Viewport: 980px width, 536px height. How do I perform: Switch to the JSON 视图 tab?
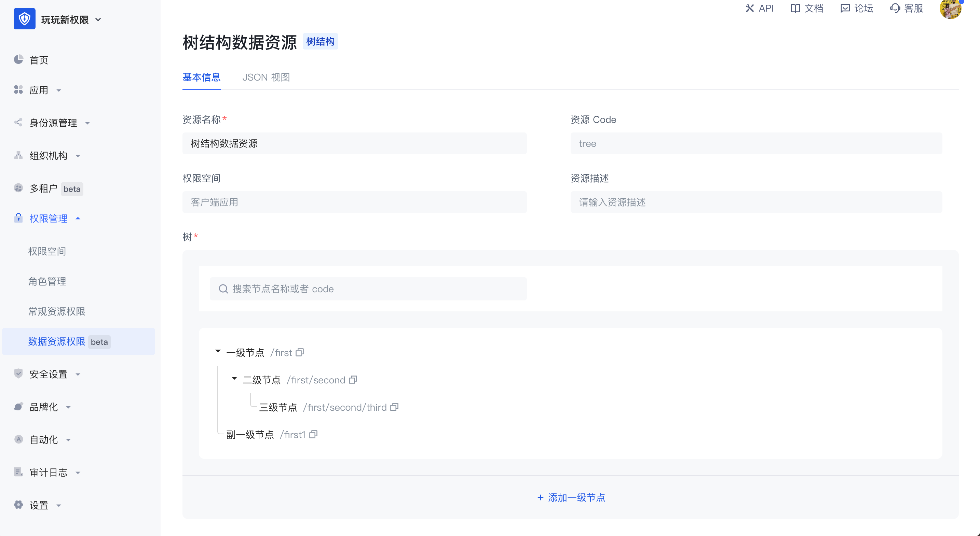coord(266,77)
